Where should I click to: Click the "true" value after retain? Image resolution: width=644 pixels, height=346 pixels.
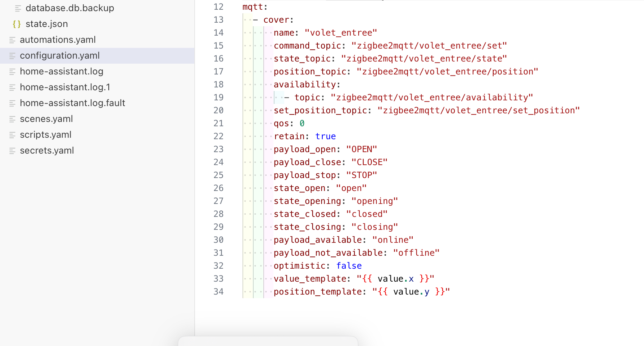[325, 136]
